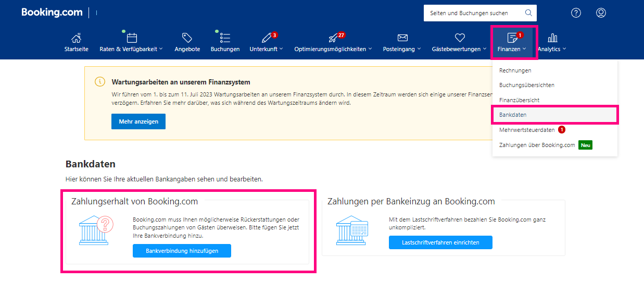
Task: Click the Gästebewertungen heart icon
Action: tap(459, 38)
